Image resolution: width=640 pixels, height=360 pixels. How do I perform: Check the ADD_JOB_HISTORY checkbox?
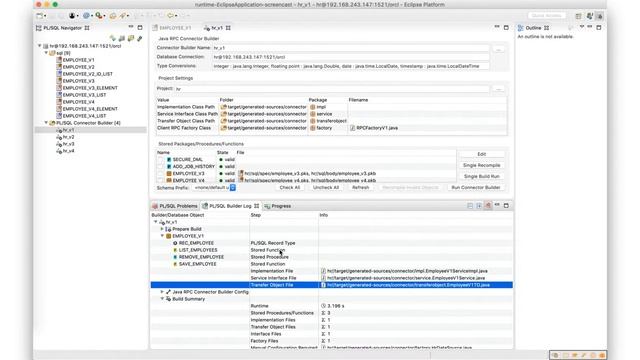click(160, 167)
